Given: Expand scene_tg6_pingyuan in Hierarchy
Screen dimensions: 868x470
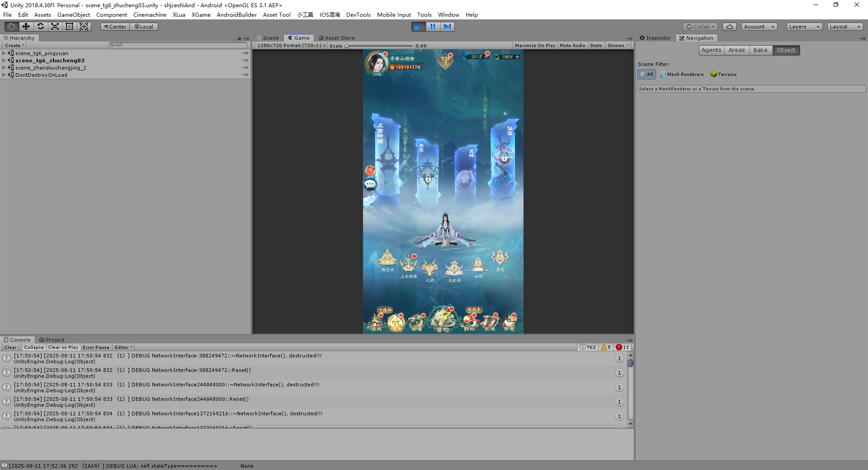Looking at the screenshot, I should pyautogui.click(x=4, y=53).
